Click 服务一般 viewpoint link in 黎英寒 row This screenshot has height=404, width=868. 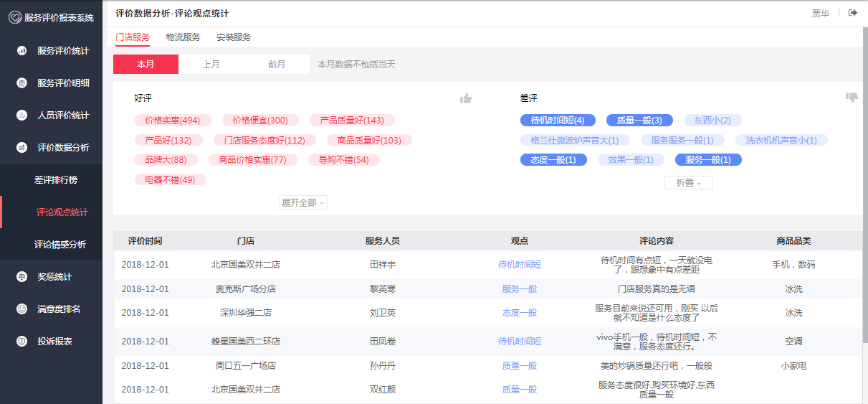click(x=520, y=289)
